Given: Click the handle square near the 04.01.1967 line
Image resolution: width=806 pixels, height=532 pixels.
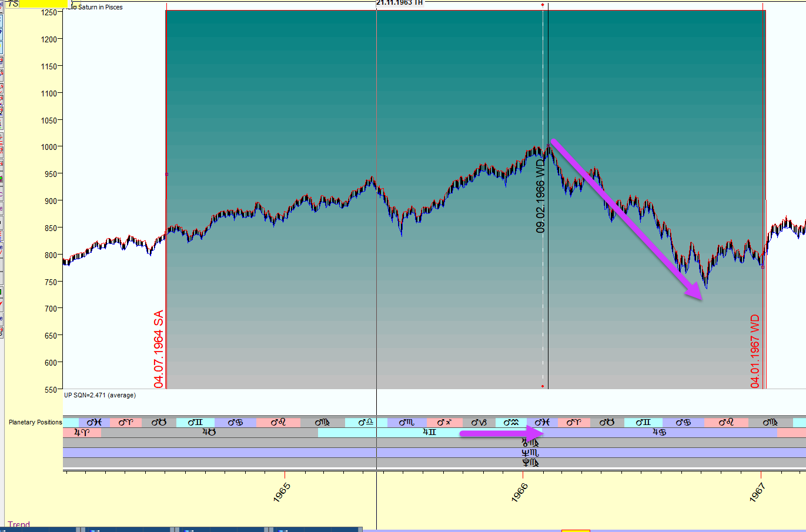Looking at the screenshot, I should pos(762,267).
